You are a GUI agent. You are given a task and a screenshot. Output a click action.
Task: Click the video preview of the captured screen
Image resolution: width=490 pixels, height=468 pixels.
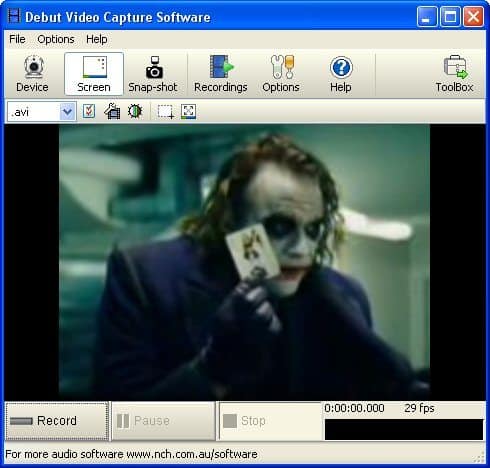pos(244,262)
